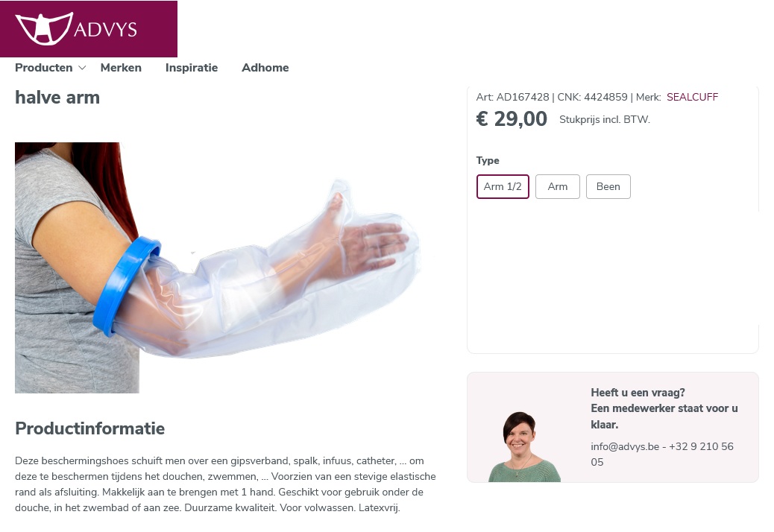Click the info@advys.be email address
The width and height of the screenshot is (774, 532).
tap(625, 446)
